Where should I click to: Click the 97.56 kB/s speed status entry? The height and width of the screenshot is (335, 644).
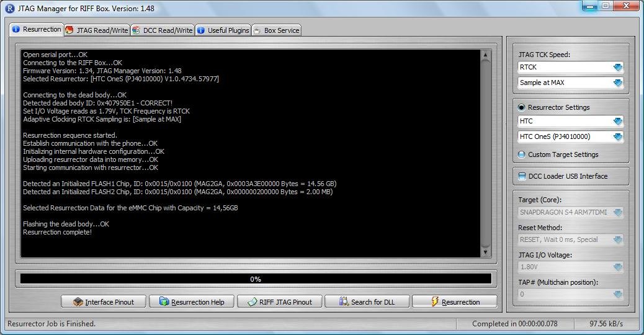606,324
